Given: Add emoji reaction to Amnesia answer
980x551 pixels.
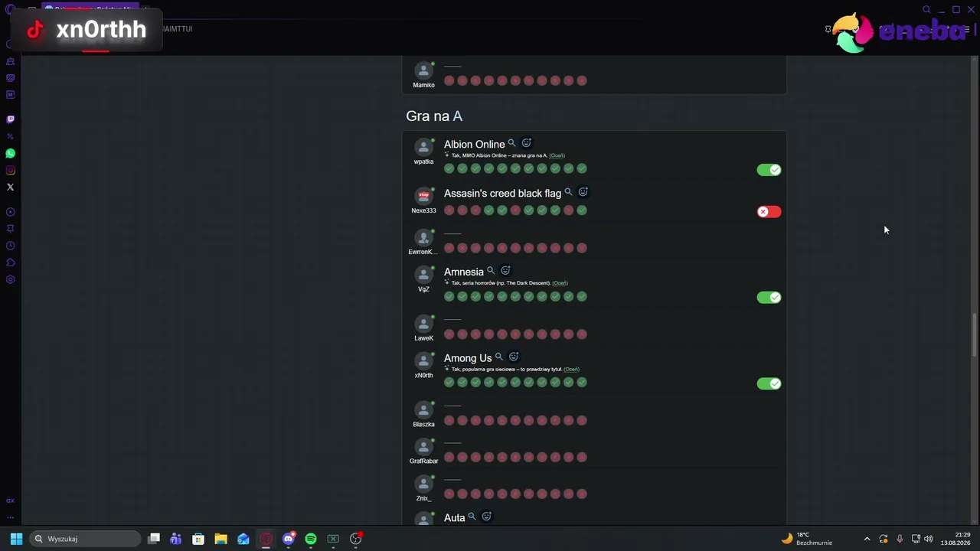Looking at the screenshot, I should 505,271.
